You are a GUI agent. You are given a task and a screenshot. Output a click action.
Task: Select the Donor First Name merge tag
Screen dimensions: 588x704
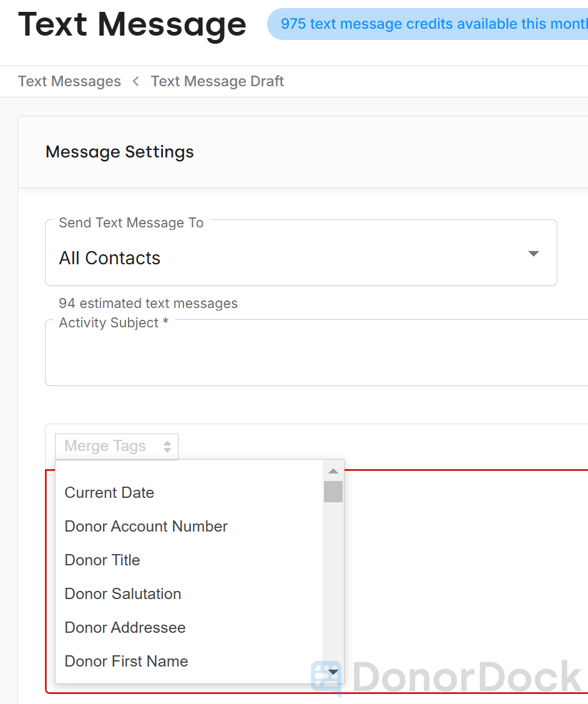pyautogui.click(x=126, y=662)
